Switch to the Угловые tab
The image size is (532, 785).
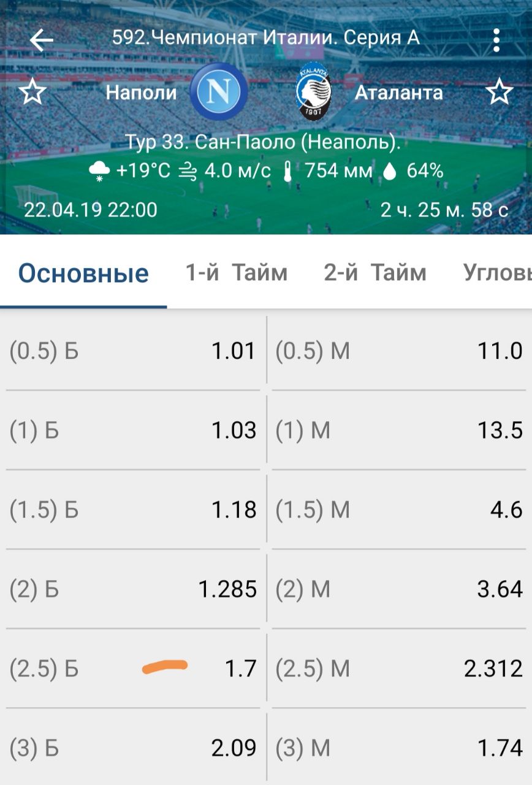(x=497, y=272)
